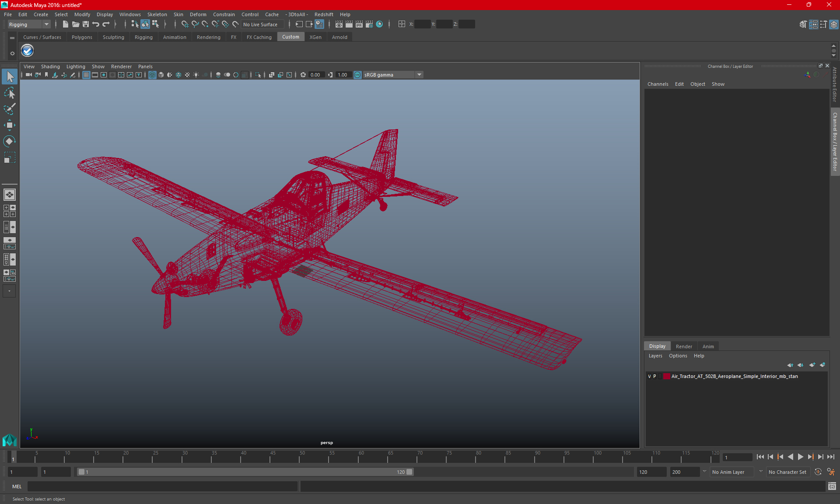This screenshot has width=840, height=504.
Task: Open animation preferences icon
Action: pyautogui.click(x=831, y=472)
